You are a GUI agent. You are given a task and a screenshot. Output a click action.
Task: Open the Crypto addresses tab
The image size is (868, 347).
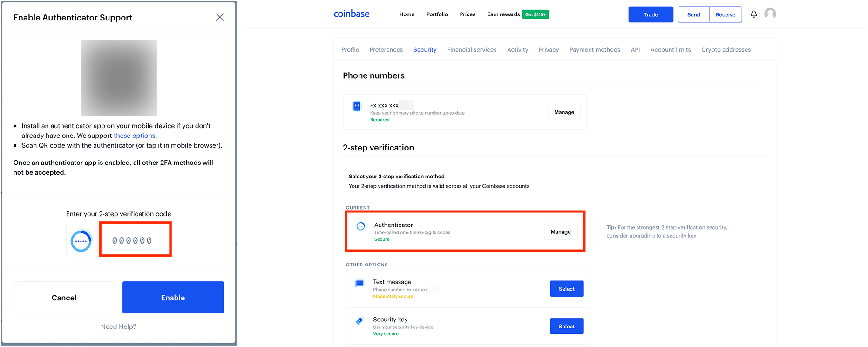[726, 50]
